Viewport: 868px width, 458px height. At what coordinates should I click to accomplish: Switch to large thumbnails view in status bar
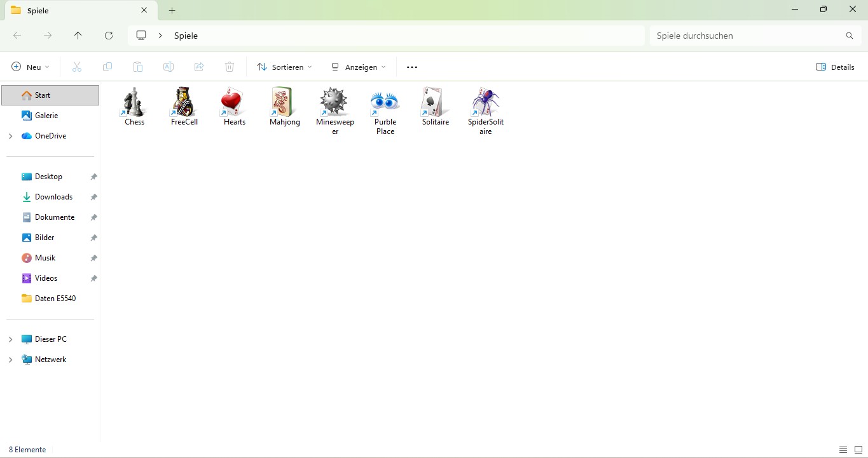pos(858,450)
